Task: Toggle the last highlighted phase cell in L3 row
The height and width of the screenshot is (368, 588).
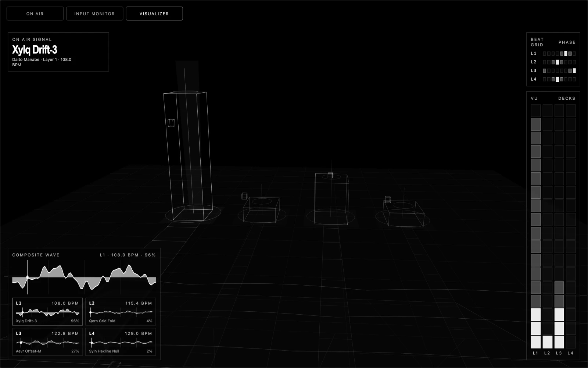Action: [x=574, y=71]
